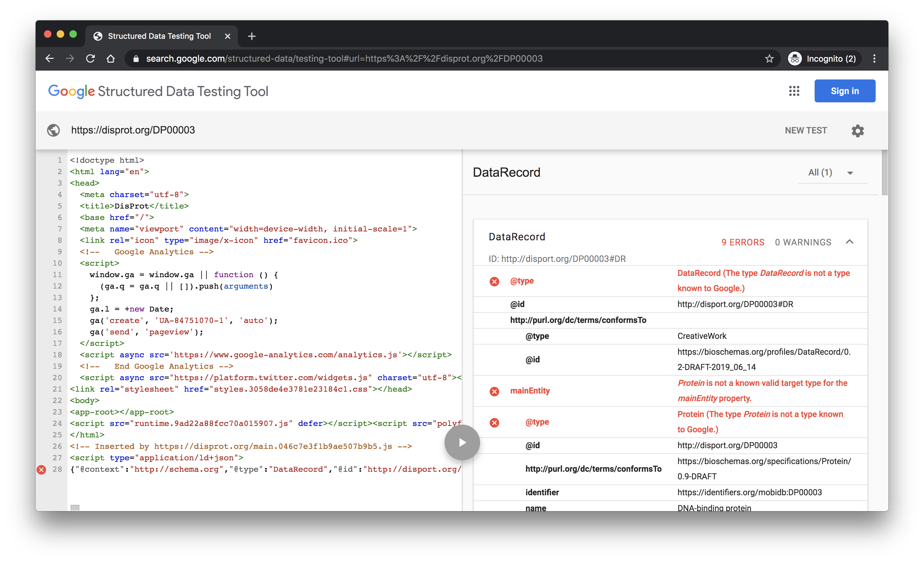Open the Incognito (2) profile badge

[x=824, y=58]
